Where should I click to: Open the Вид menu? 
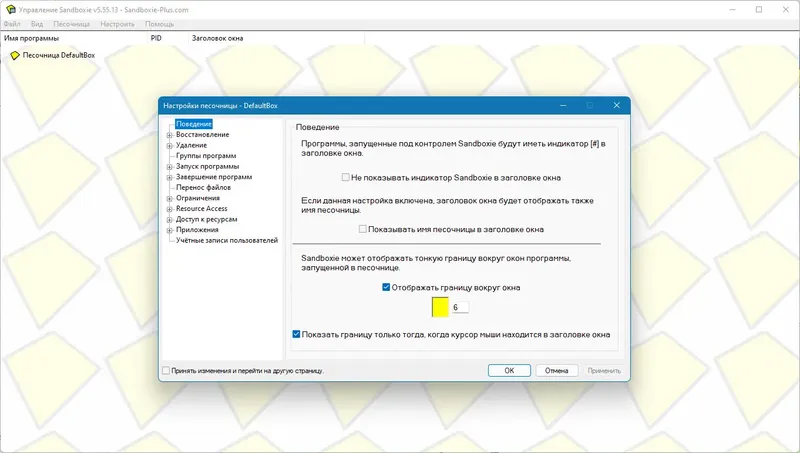point(37,24)
